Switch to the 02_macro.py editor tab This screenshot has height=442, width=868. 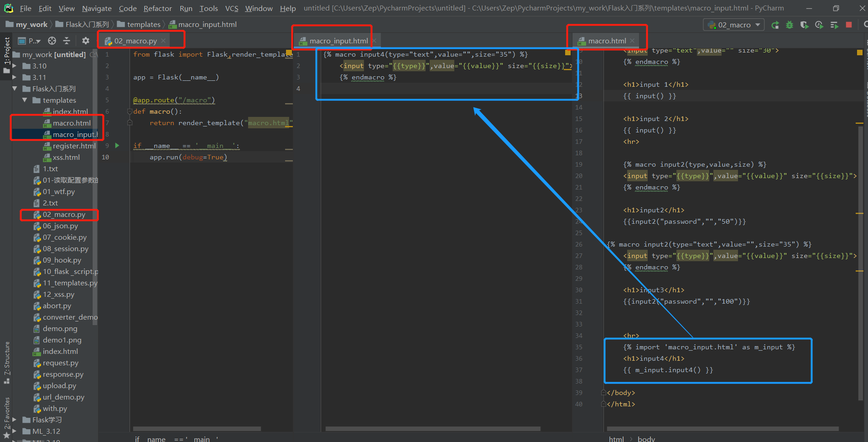pyautogui.click(x=135, y=41)
